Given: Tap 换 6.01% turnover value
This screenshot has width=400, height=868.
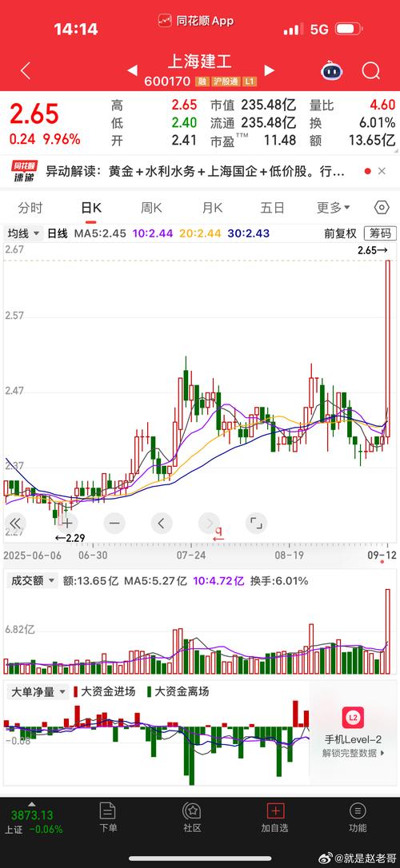Looking at the screenshot, I should coord(352,122).
